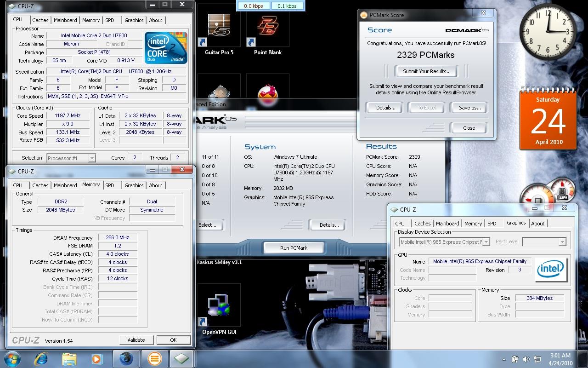Screen dimensions: 588x368
Task: Select the Memory tab in the CPU-Z GPU window
Action: [x=473, y=224]
